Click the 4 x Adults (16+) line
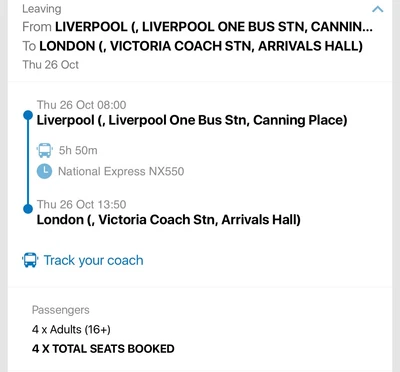This screenshot has width=400, height=372. (71, 329)
